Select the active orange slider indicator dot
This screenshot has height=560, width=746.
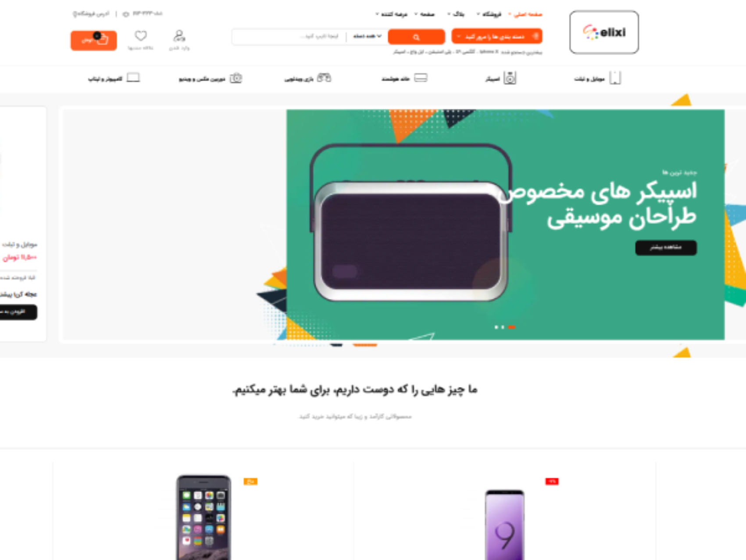[512, 327]
